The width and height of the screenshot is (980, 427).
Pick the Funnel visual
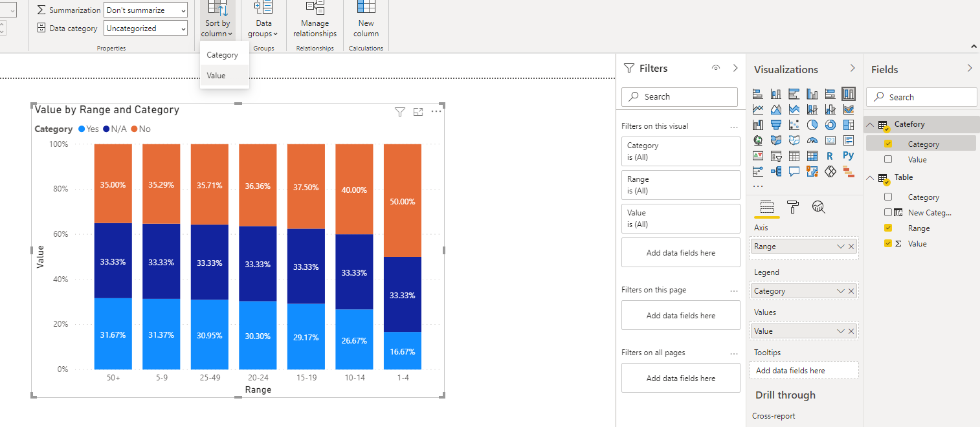pos(776,125)
